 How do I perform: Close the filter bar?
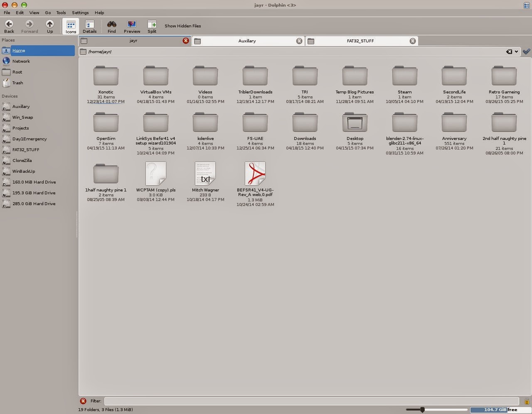click(x=83, y=401)
